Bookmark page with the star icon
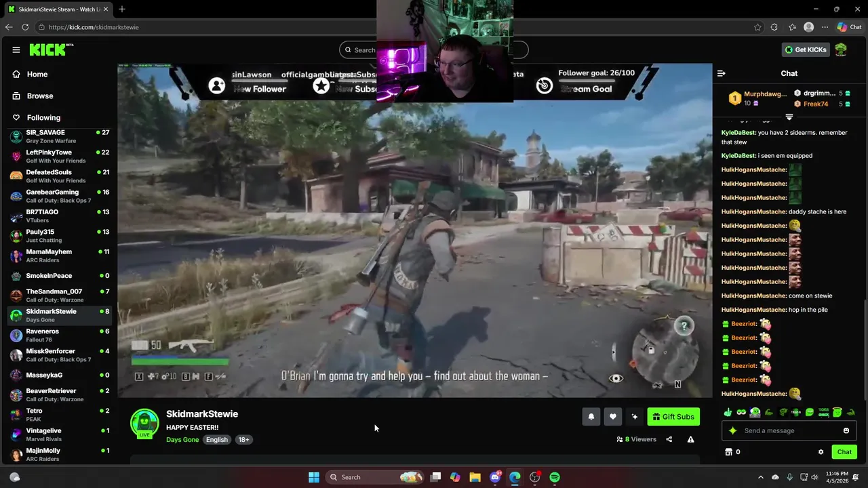 click(757, 27)
